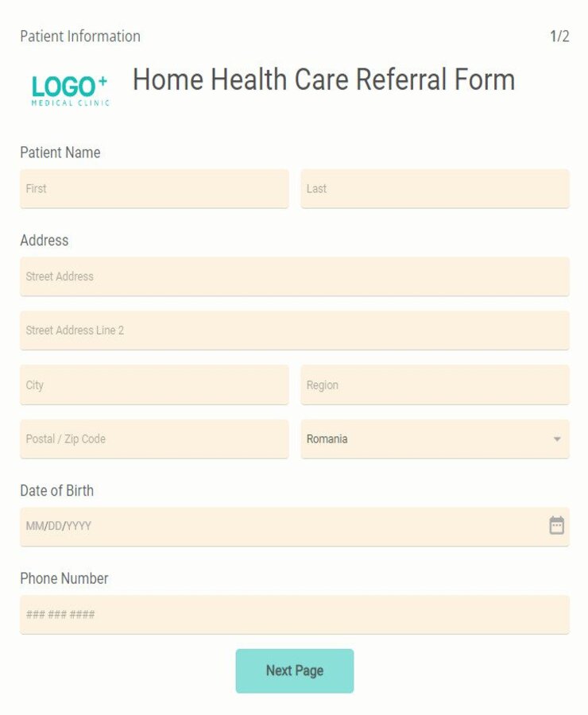588x715 pixels.
Task: Open the Romania country selector
Action: pos(435,439)
